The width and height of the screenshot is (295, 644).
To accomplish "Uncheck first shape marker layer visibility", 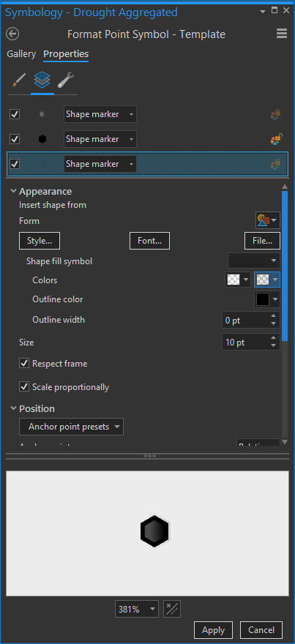I will pyautogui.click(x=15, y=115).
